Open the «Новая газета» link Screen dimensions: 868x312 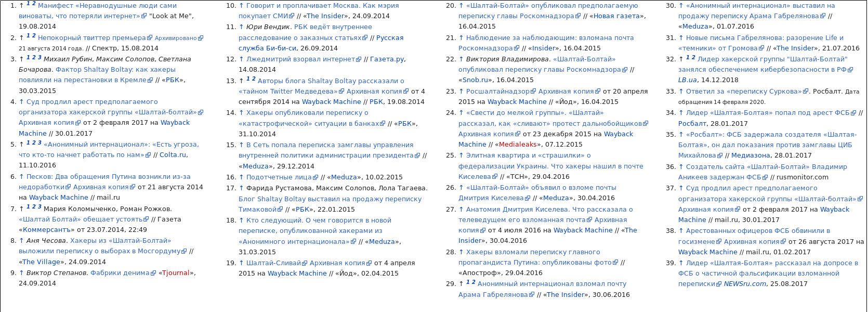tap(616, 16)
